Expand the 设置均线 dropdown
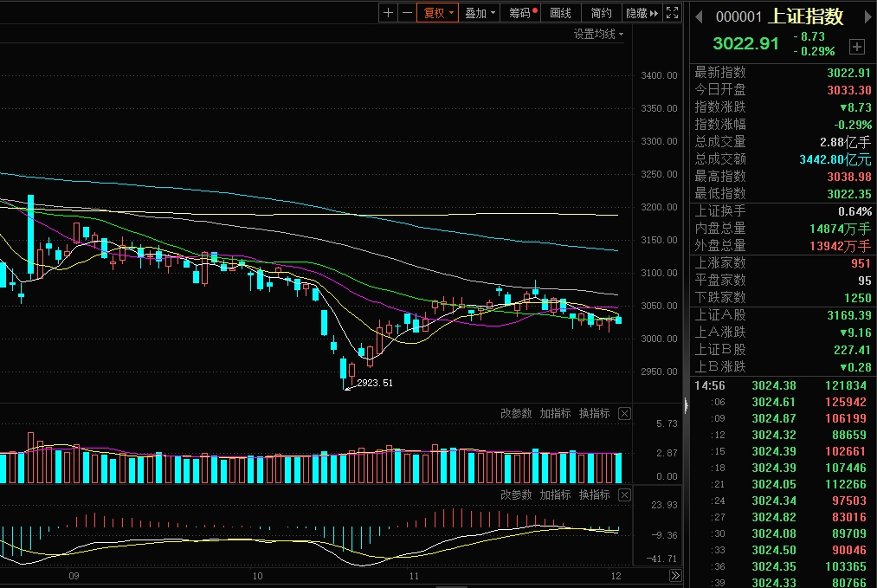Screen dimensions: 877x588 coord(598,35)
